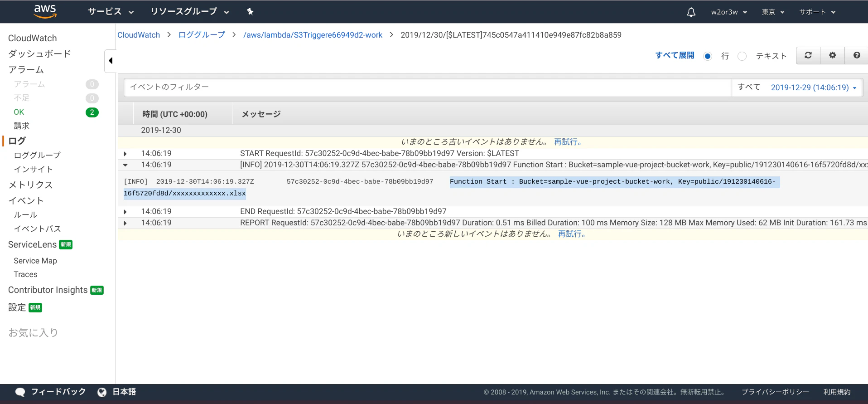This screenshot has width=868, height=404.
Task: Expand the REPORT RequestId log row
Action: pyautogui.click(x=125, y=223)
